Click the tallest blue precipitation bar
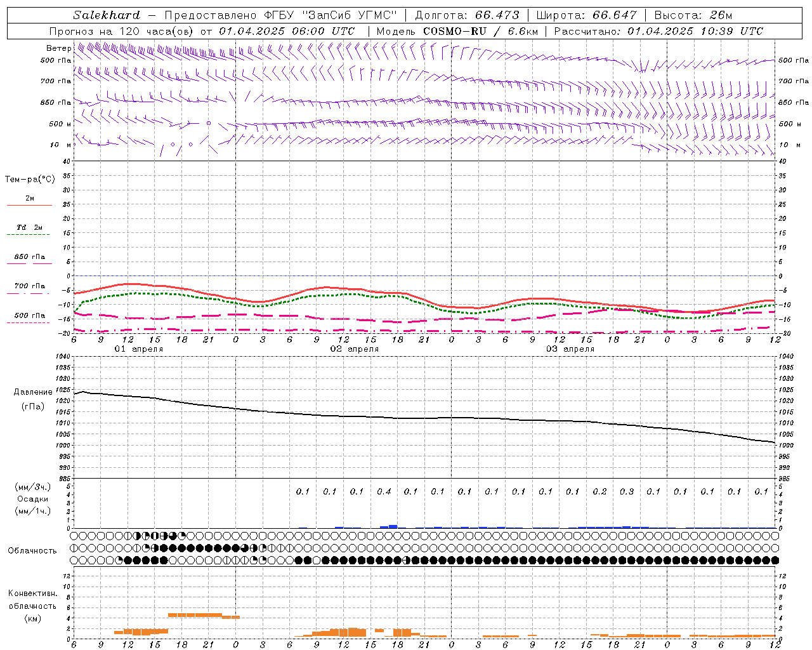 (393, 526)
